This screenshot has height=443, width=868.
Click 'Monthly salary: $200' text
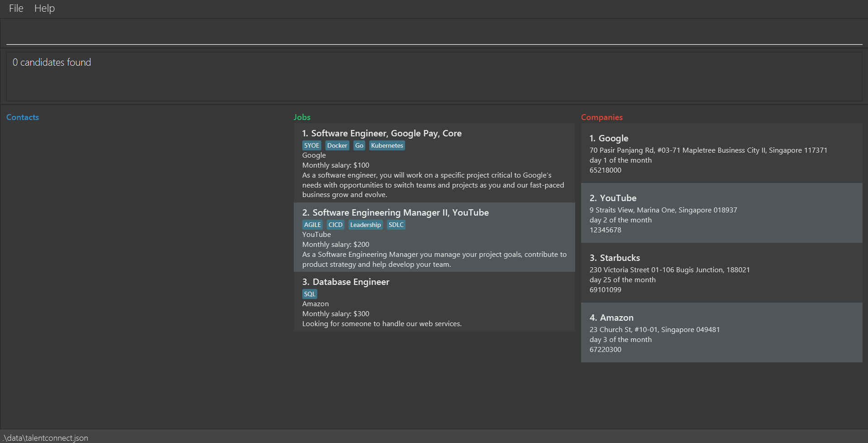pos(336,245)
